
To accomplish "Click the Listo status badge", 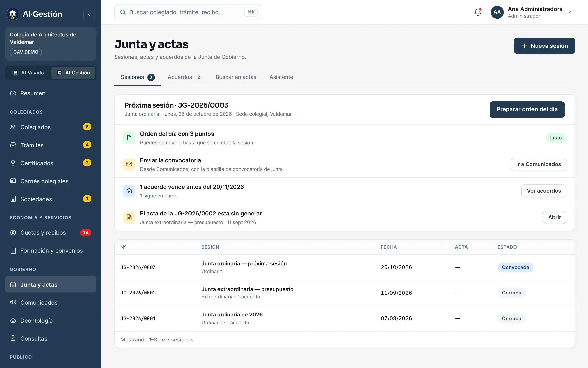I will click(556, 138).
